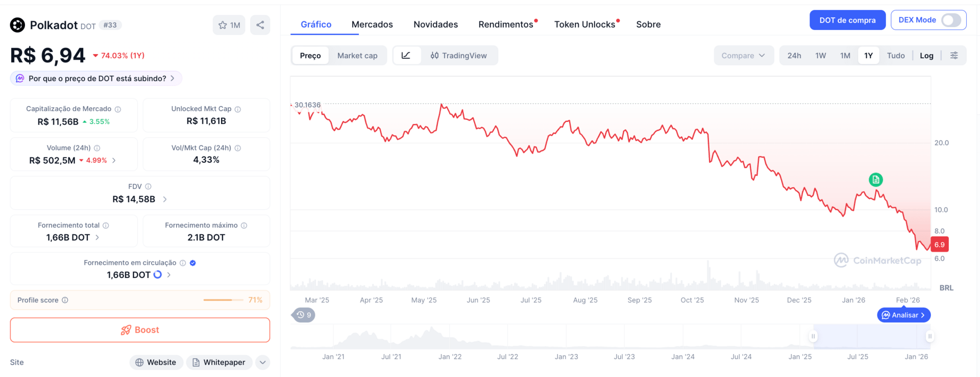Click the FDV info icon
This screenshot has width=980, height=377.
pos(148,187)
